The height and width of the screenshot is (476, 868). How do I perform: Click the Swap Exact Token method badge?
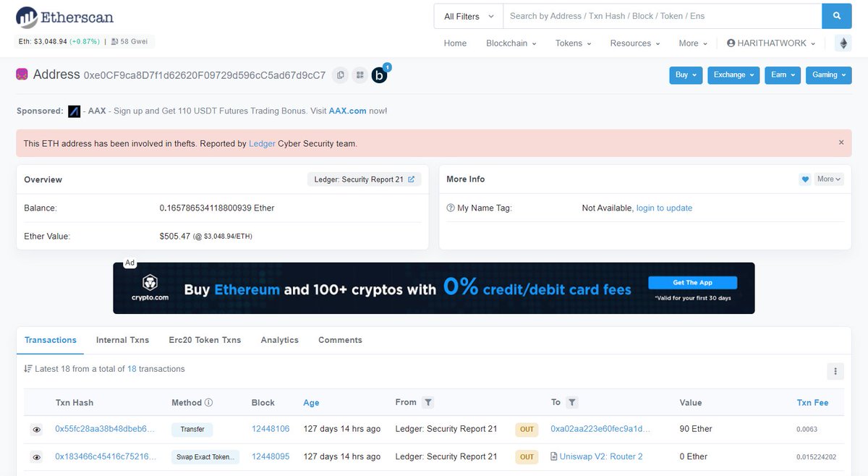click(205, 456)
